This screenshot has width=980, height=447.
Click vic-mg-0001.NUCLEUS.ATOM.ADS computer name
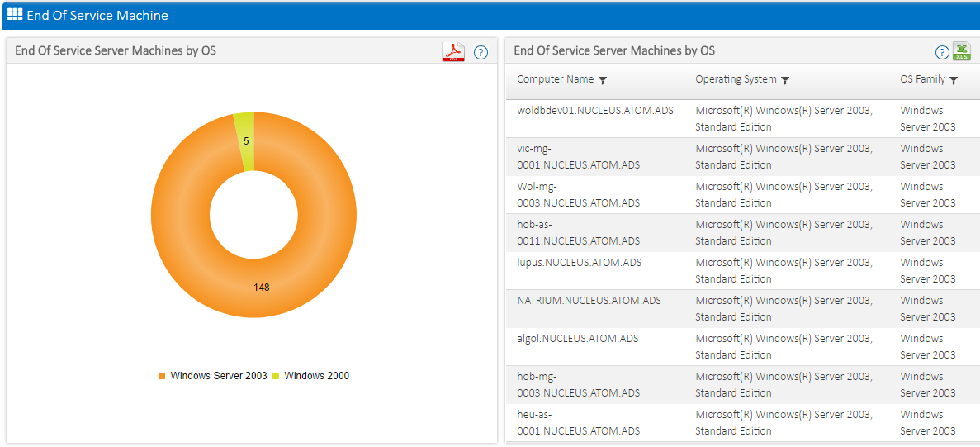pos(579,157)
